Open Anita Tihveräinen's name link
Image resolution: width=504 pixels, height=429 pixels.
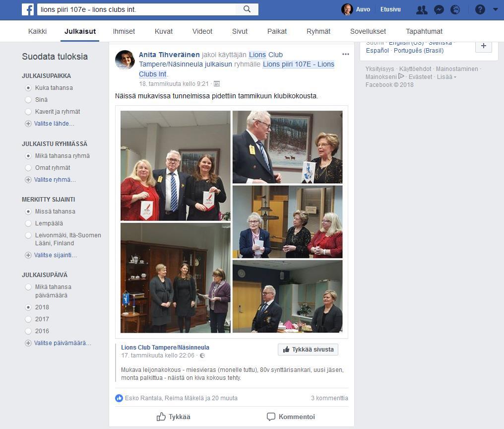pyautogui.click(x=169, y=55)
